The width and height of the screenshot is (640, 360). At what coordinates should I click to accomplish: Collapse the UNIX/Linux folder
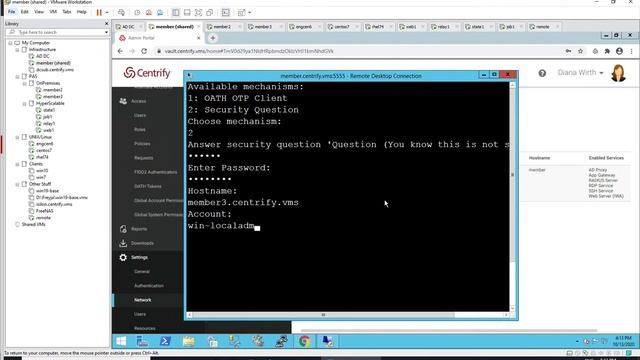point(17,137)
